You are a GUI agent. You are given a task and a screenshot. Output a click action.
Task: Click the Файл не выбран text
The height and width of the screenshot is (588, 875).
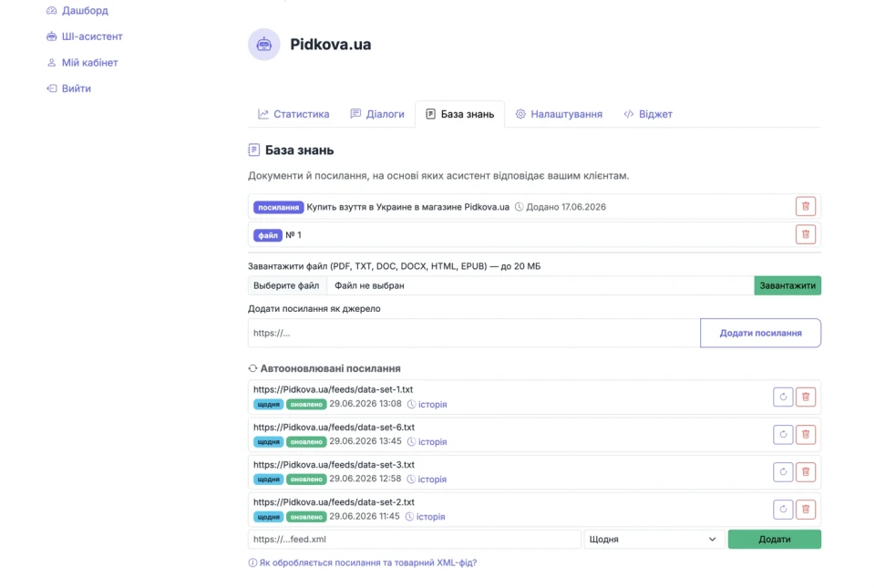coord(369,285)
